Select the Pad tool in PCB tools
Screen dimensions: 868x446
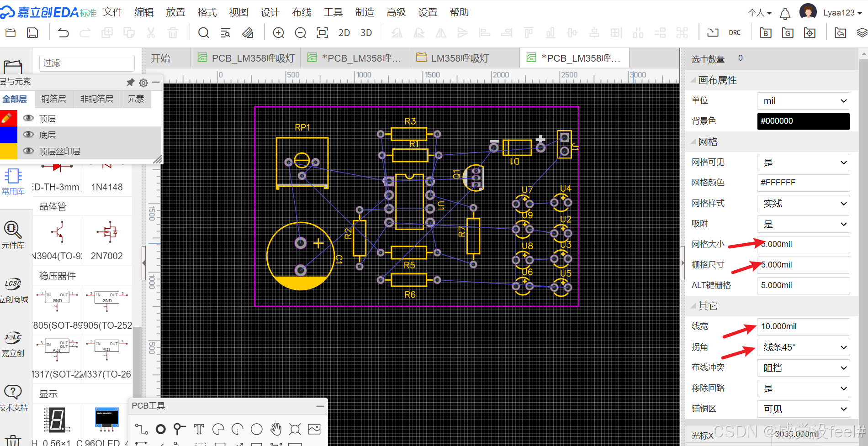point(160,429)
